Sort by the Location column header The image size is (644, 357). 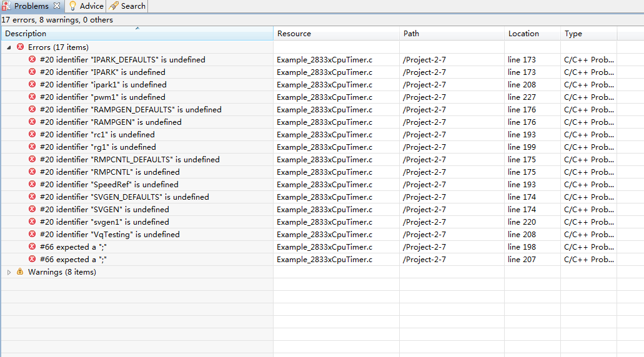tap(532, 34)
